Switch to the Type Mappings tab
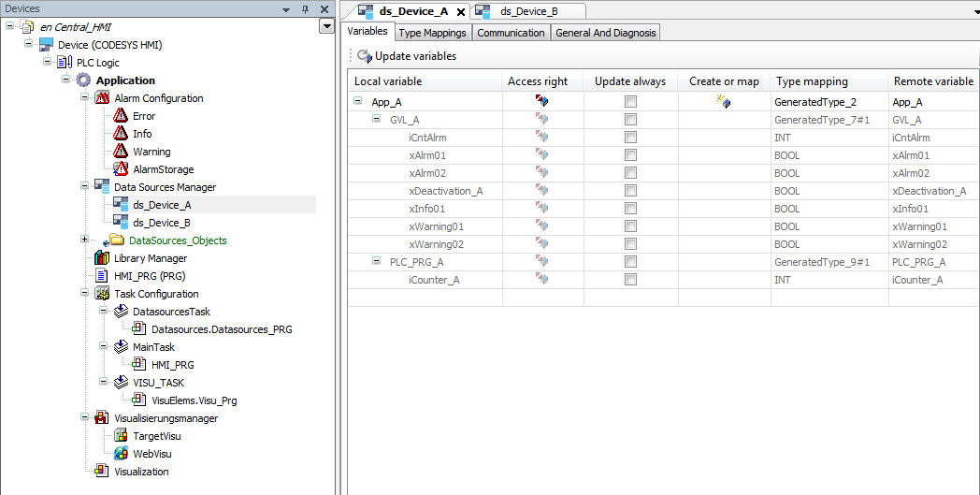980x495 pixels. tap(432, 33)
